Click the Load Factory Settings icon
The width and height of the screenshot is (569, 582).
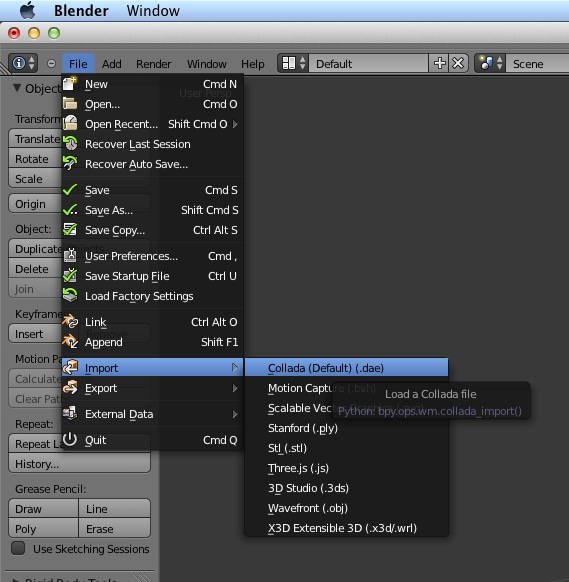pos(70,296)
